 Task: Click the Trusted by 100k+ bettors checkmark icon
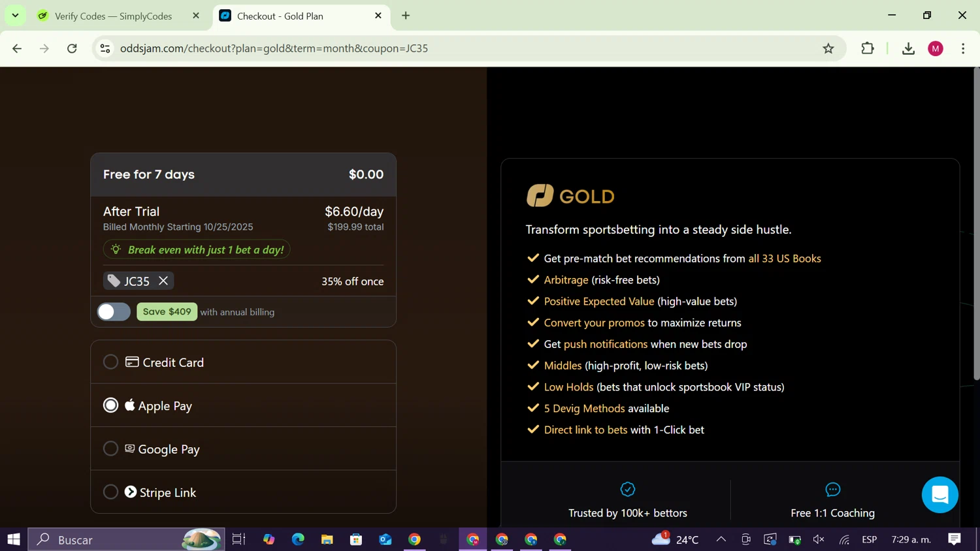click(628, 489)
